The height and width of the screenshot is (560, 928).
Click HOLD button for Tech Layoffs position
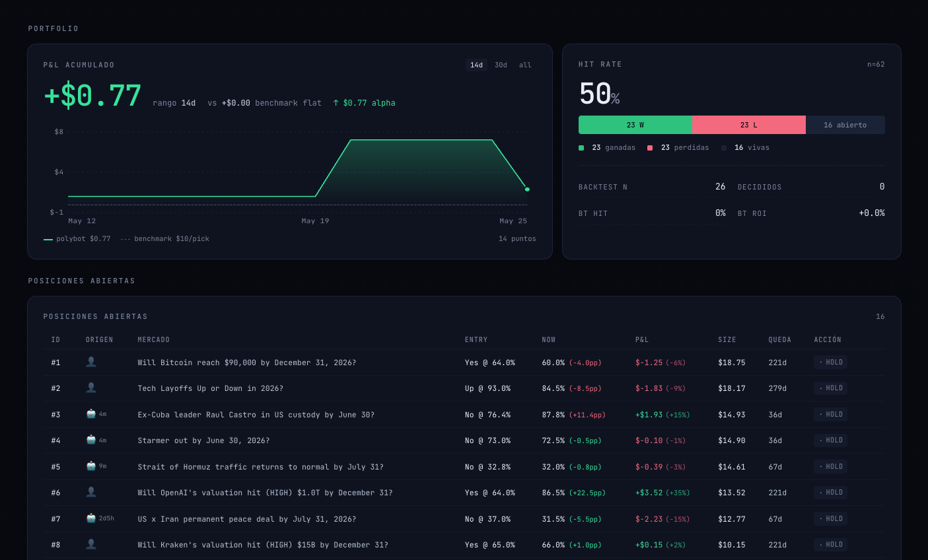pyautogui.click(x=831, y=388)
